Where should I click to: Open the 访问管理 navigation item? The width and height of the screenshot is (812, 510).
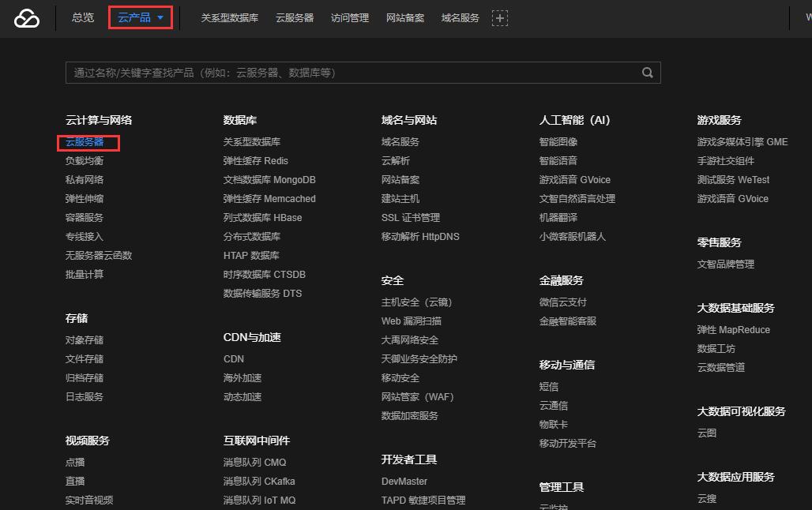(349, 17)
